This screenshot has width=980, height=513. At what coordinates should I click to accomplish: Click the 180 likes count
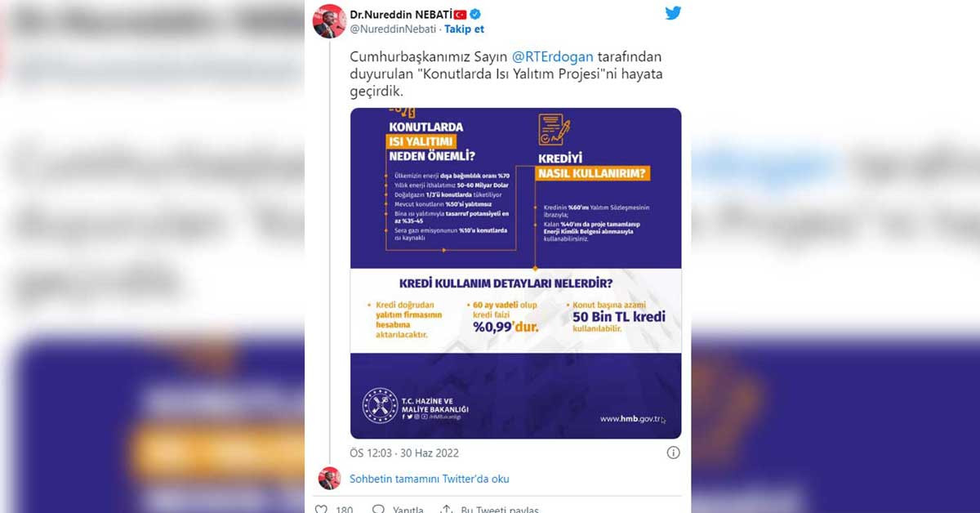pos(344,510)
